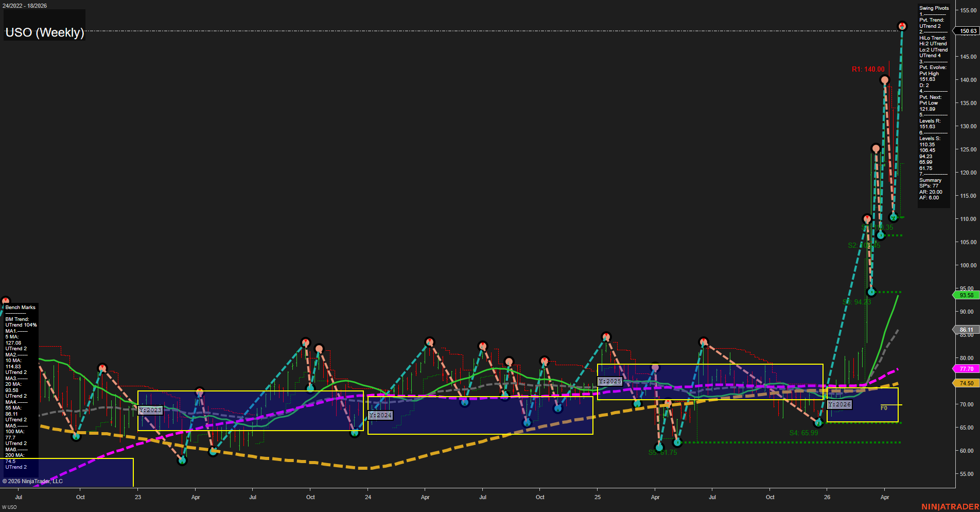This screenshot has width=980, height=512.
Task: Click the topmost orange swing pivot dot
Action: 902,25
